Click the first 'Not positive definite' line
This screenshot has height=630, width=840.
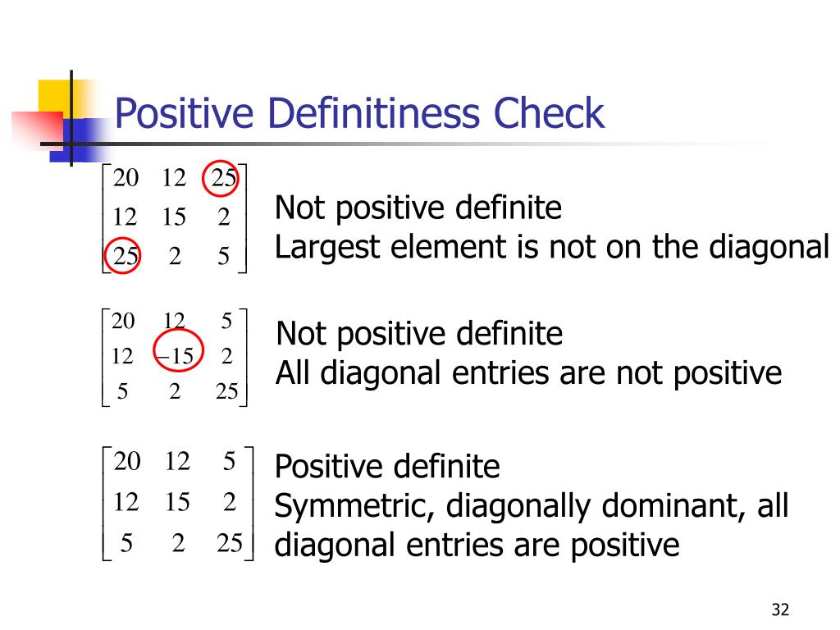(x=418, y=208)
